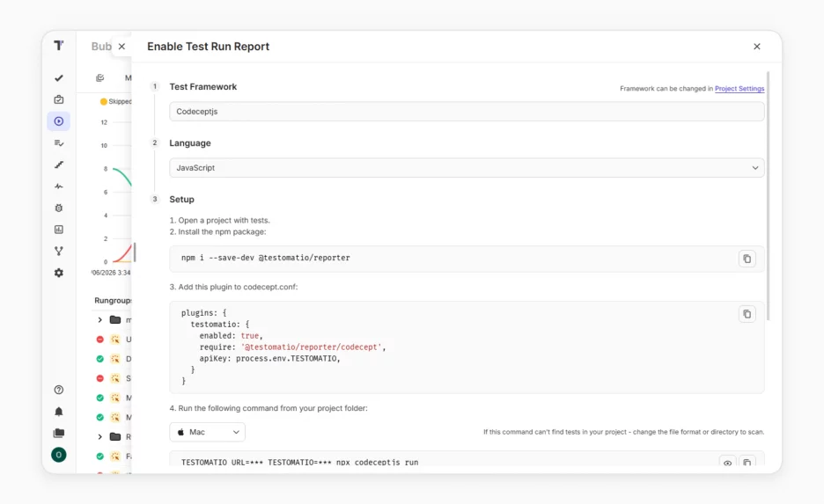Open the Analytics chart icon in sidebar
The height and width of the screenshot is (504, 824).
click(x=59, y=230)
